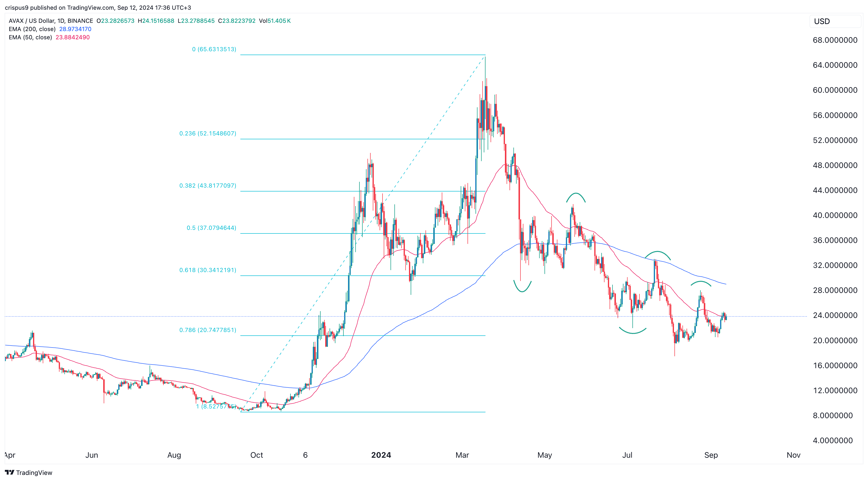Viewport: 868px width, 481px height.
Task: Click the 56.0000000 price axis label
Action: click(x=835, y=115)
